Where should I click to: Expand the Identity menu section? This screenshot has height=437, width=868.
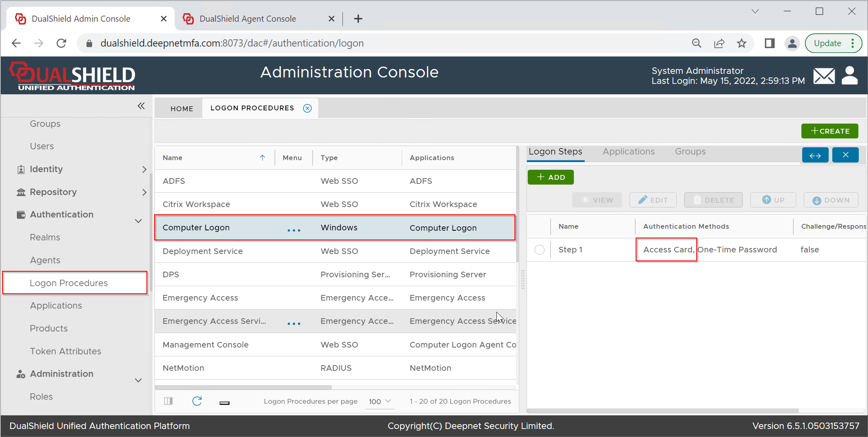point(144,169)
